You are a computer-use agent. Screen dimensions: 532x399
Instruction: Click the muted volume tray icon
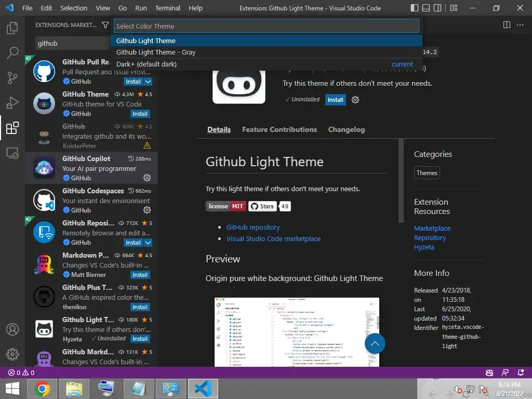pos(458,389)
